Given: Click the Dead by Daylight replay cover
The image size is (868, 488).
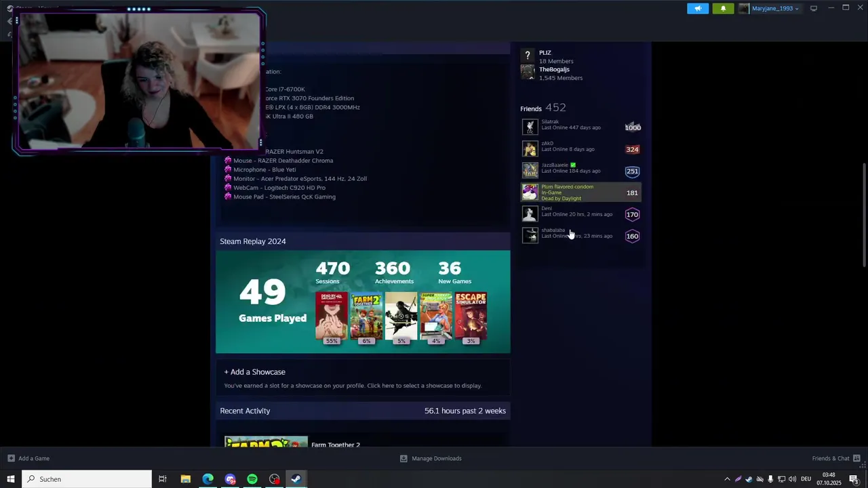Looking at the screenshot, I should 332,316.
